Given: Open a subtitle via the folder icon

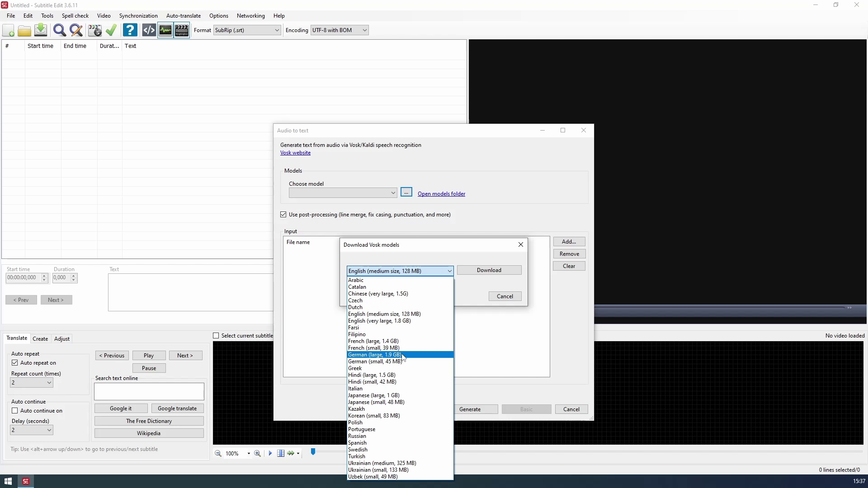Looking at the screenshot, I should (x=24, y=30).
